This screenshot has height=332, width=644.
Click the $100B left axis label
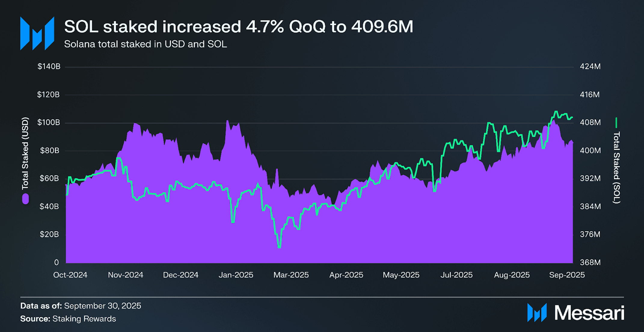(48, 122)
